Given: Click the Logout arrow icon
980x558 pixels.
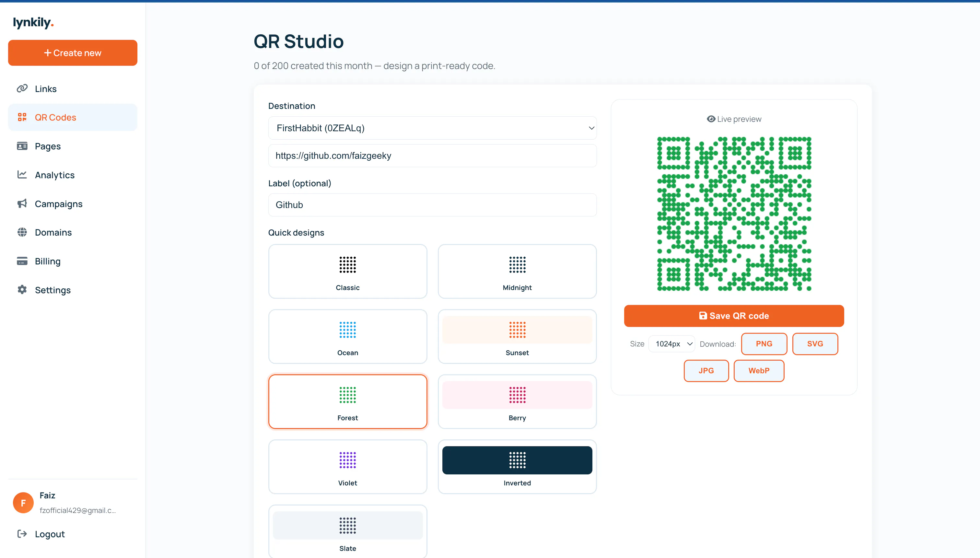Looking at the screenshot, I should pyautogui.click(x=22, y=534).
